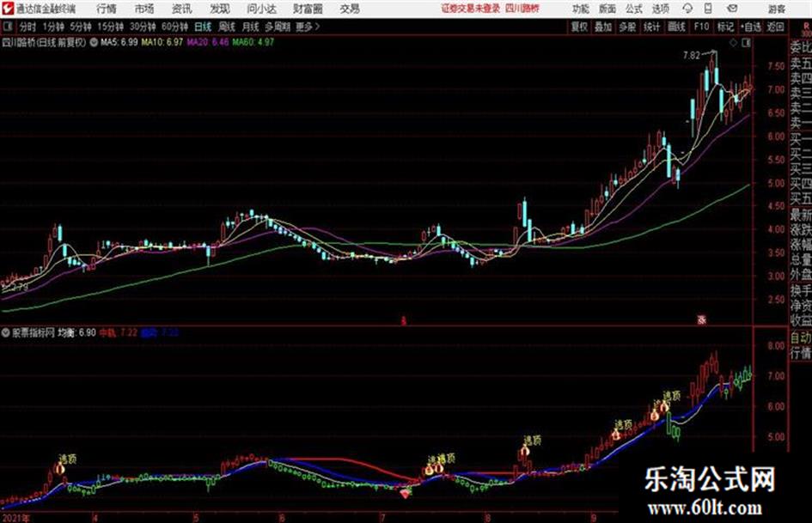Open the 资讯 menu

coord(182,9)
